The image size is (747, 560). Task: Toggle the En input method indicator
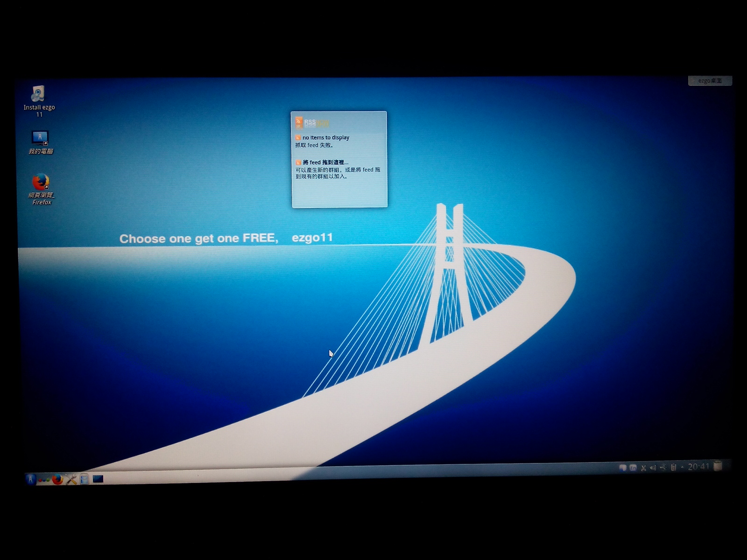[633, 468]
